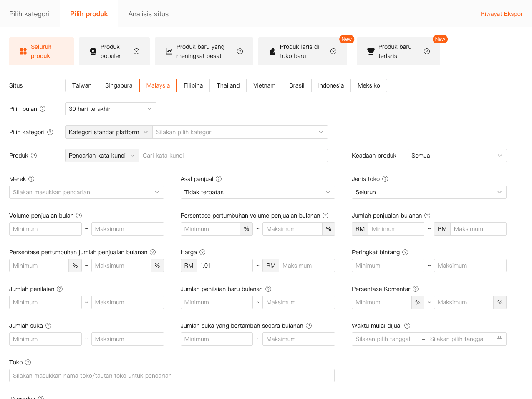Click question mark icon beside Harga label
This screenshot has height=399, width=532.
202,252
